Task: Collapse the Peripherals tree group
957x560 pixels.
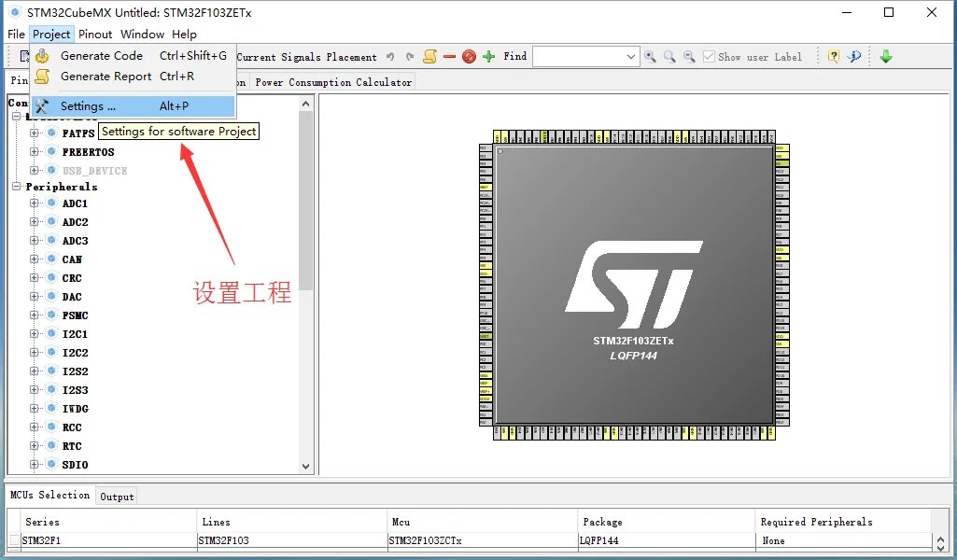Action: click(17, 187)
